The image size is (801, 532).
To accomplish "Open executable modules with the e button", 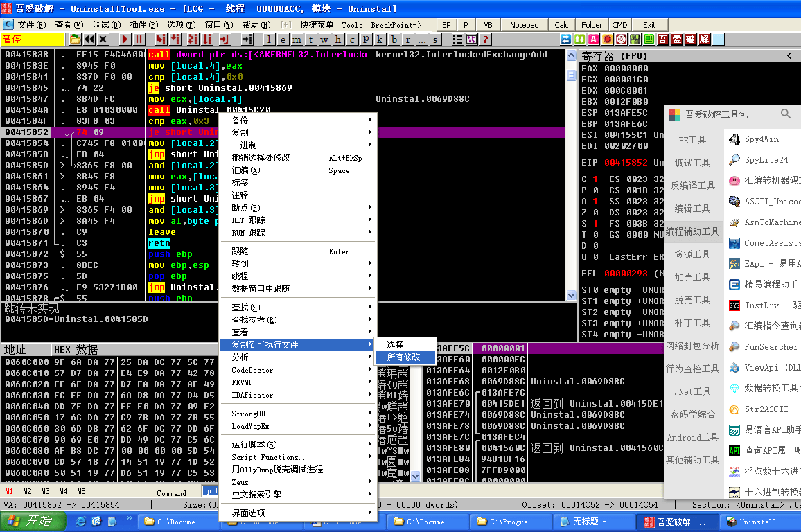I will (283, 39).
